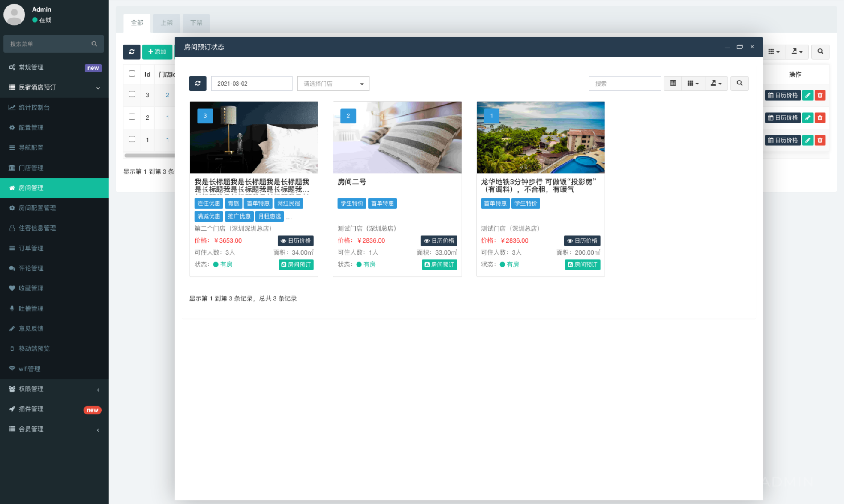Click the refresh icon in the modal toolbar
This screenshot has height=504, width=844.
coord(198,83)
